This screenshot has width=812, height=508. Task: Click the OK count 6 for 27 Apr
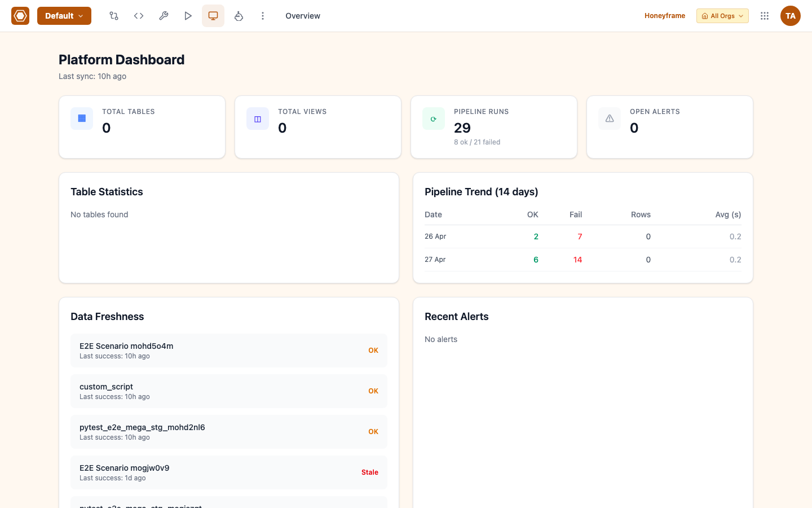point(536,260)
